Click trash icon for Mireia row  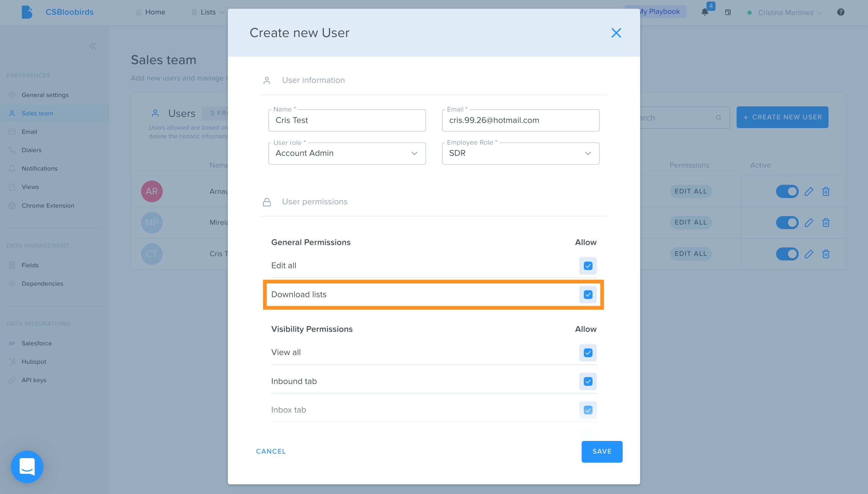(826, 222)
